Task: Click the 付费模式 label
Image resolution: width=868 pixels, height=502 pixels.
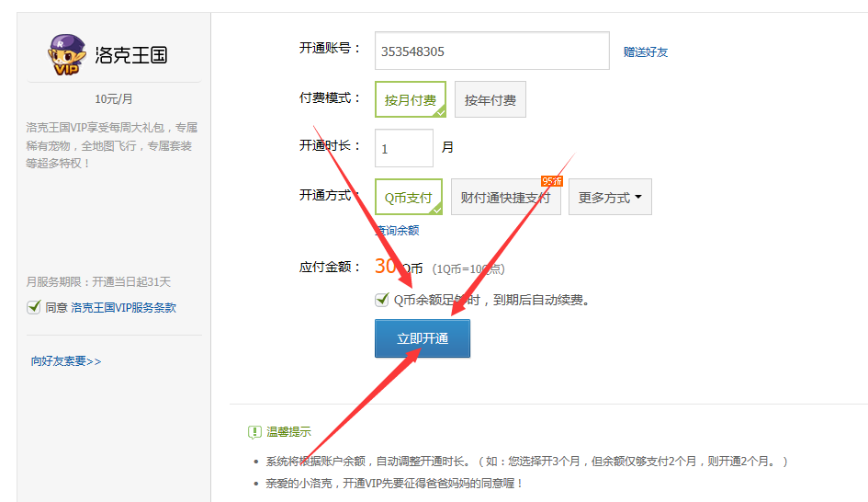Action: pos(330,98)
